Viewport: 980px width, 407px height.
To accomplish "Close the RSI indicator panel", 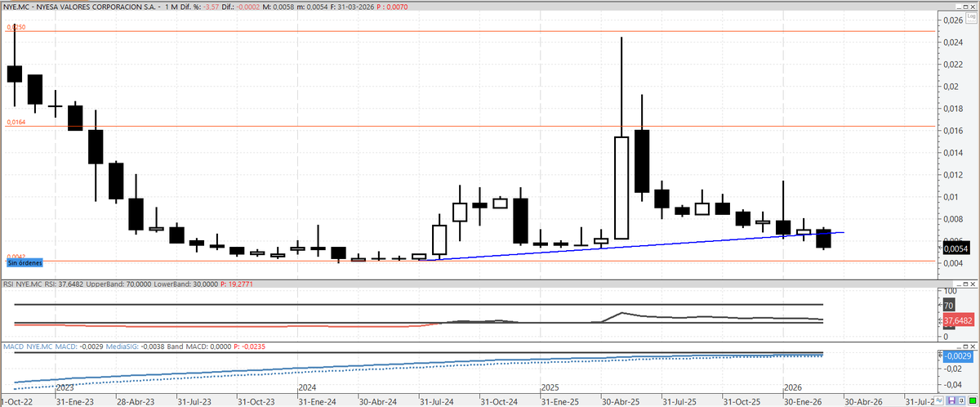I will (973, 284).
